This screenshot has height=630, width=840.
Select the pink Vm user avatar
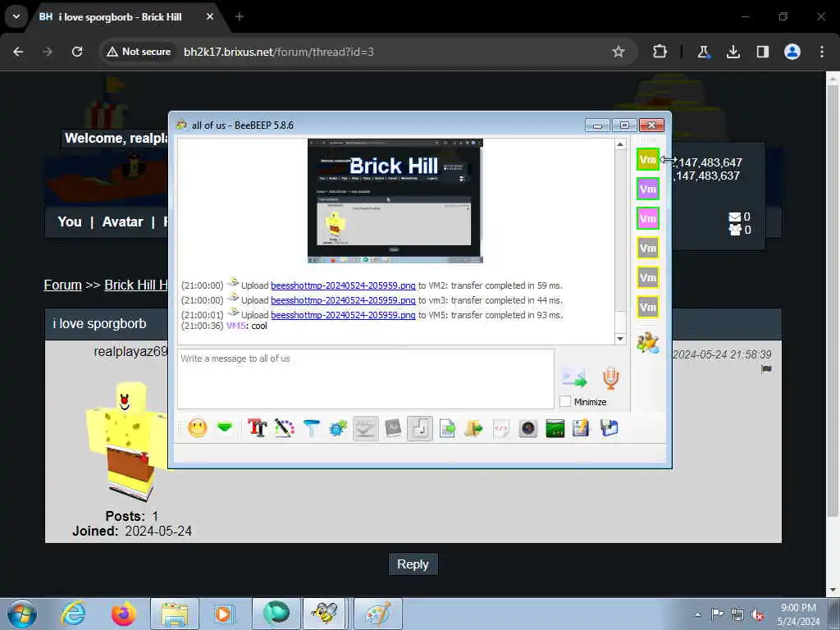pyautogui.click(x=648, y=218)
